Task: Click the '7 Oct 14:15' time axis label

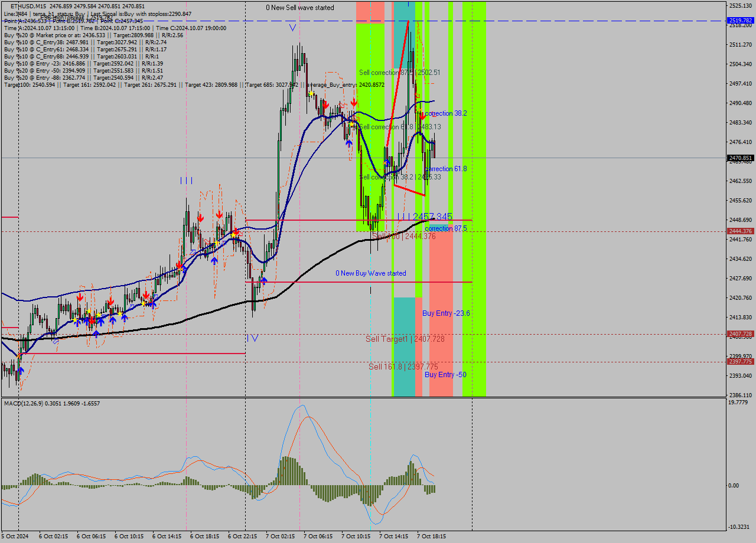Action: click(394, 537)
